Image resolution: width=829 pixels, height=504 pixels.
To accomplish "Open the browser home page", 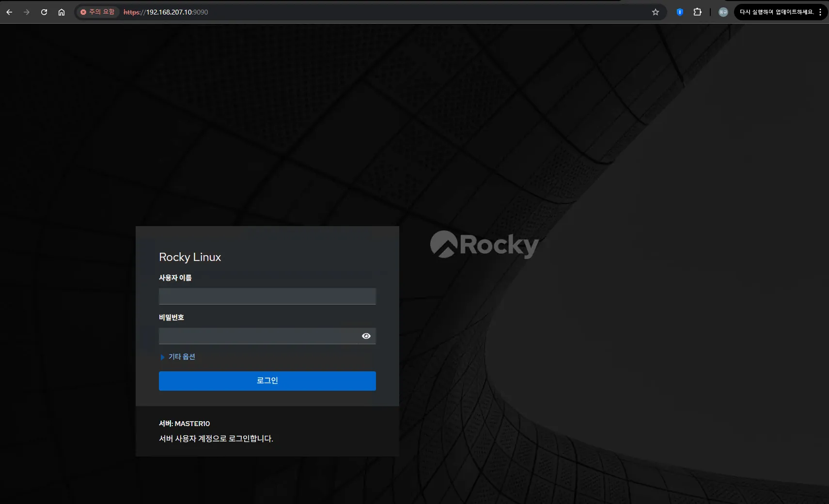I will click(62, 12).
